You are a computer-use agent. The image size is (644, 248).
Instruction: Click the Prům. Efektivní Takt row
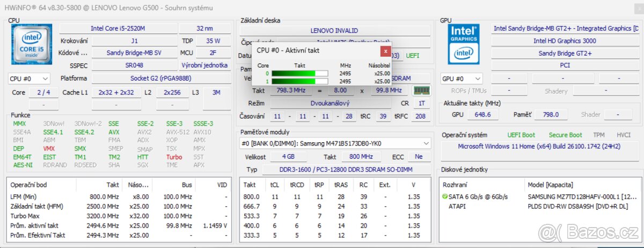click(119, 235)
